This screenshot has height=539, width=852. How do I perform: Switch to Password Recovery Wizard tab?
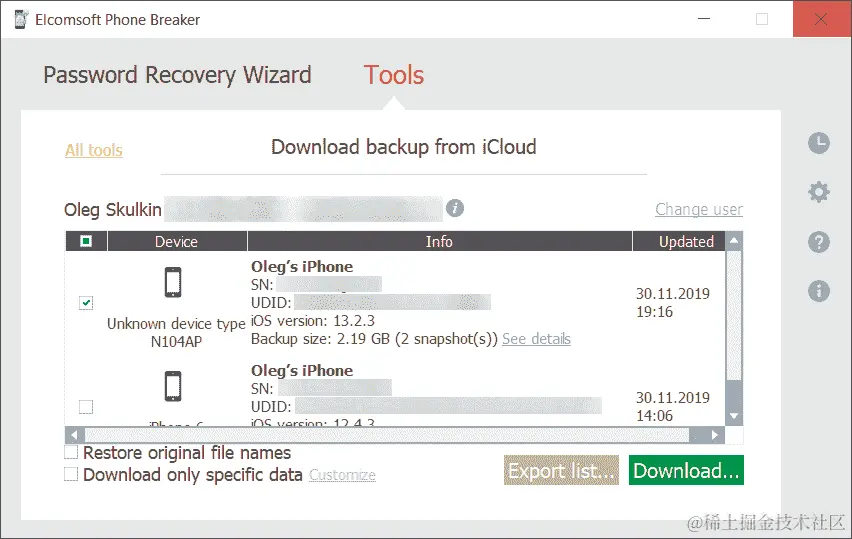point(177,75)
